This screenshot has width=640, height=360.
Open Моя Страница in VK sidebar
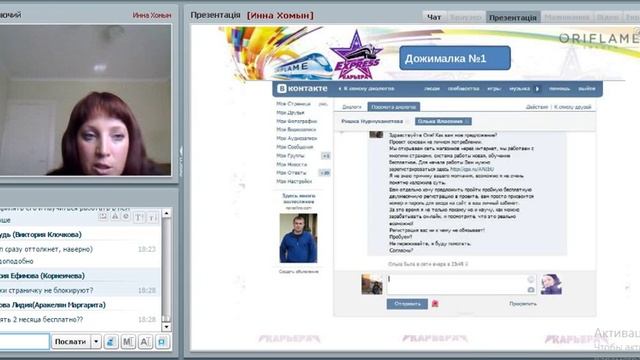click(x=293, y=104)
